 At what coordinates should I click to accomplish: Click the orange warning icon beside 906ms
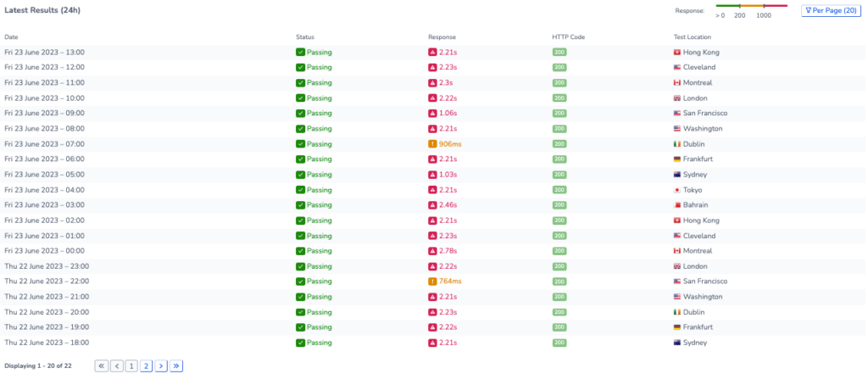pos(432,144)
